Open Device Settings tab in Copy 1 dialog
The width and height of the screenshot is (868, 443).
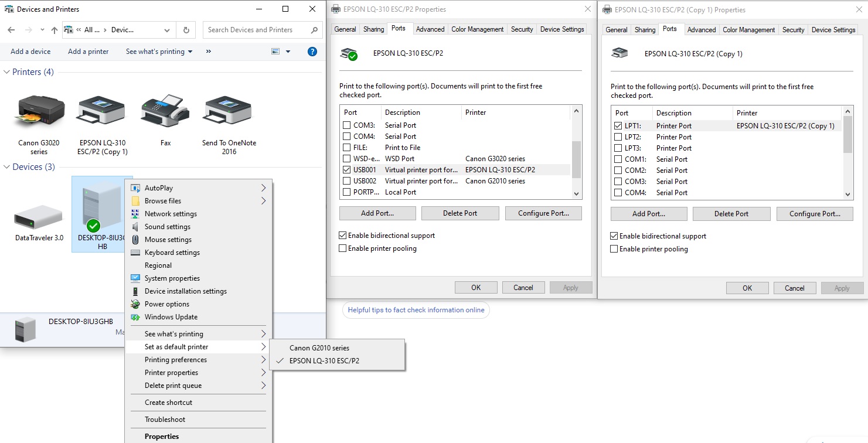point(833,30)
